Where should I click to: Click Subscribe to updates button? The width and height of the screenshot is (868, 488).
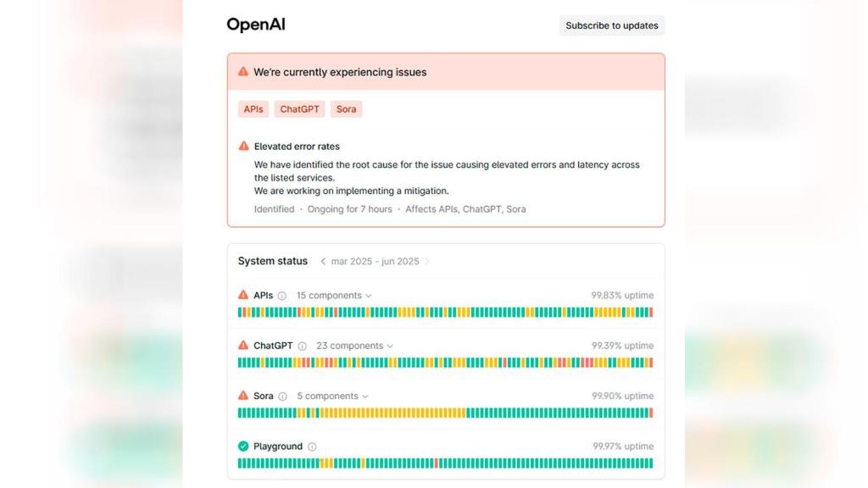click(611, 25)
